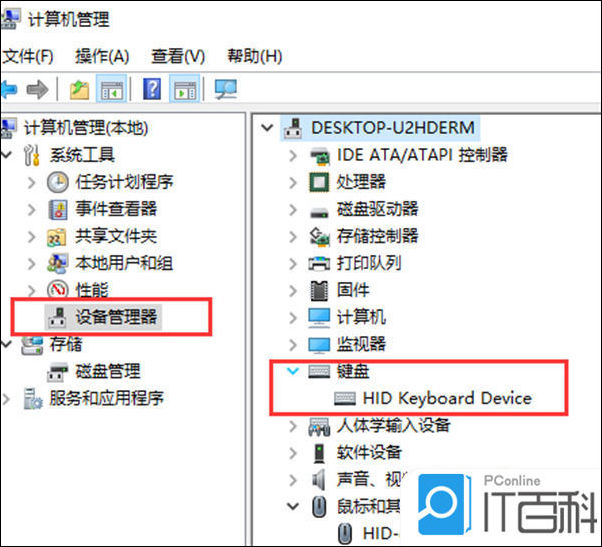602x547 pixels.
Task: Open the 查看(V) menu
Action: 178,56
